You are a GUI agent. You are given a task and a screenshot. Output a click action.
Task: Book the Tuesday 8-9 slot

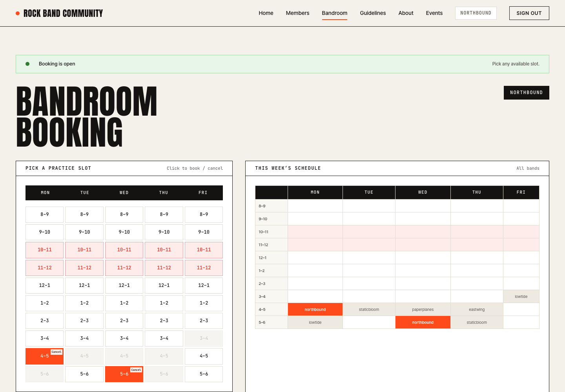84,214
